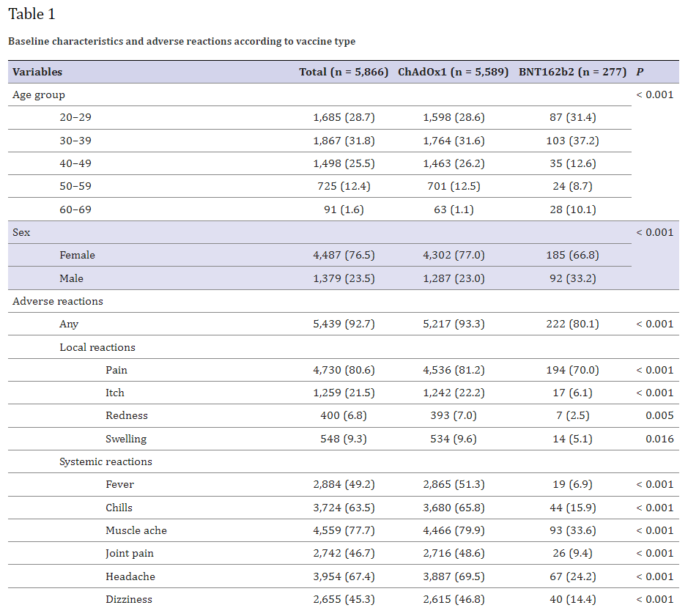
Task: Select ChAdOx1 value '4,466 (79.9)'
Action: click(x=454, y=531)
